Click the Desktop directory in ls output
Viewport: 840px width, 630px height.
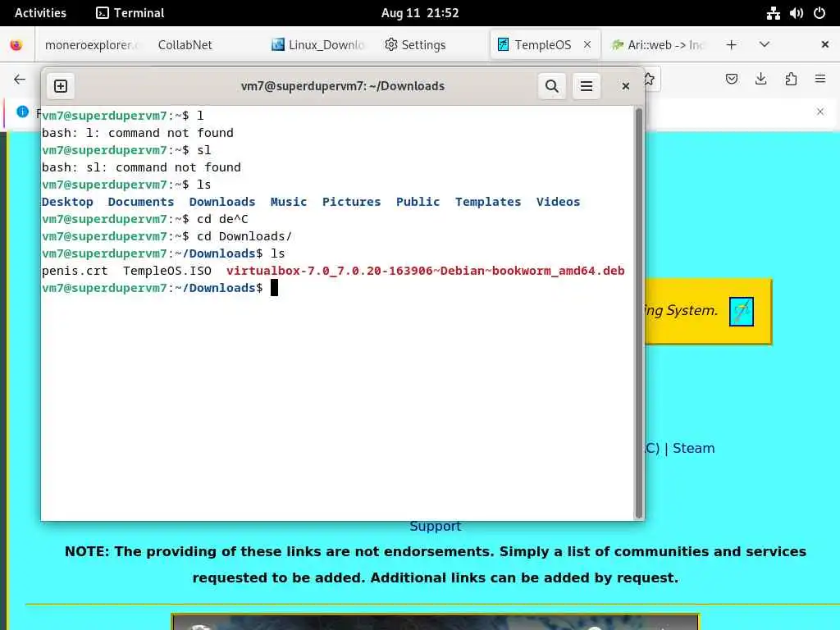click(67, 202)
